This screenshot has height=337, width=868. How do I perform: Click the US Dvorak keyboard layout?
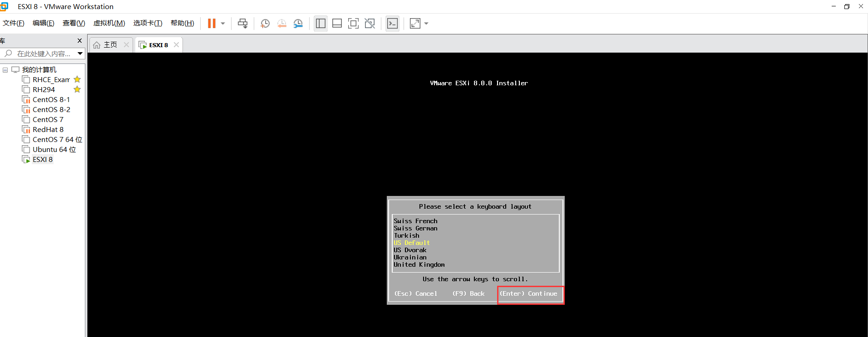[x=410, y=250]
